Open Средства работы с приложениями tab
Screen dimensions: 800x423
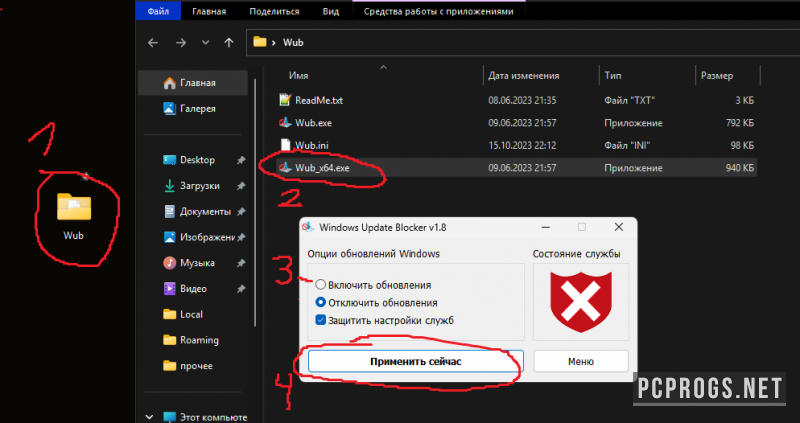pyautogui.click(x=438, y=11)
